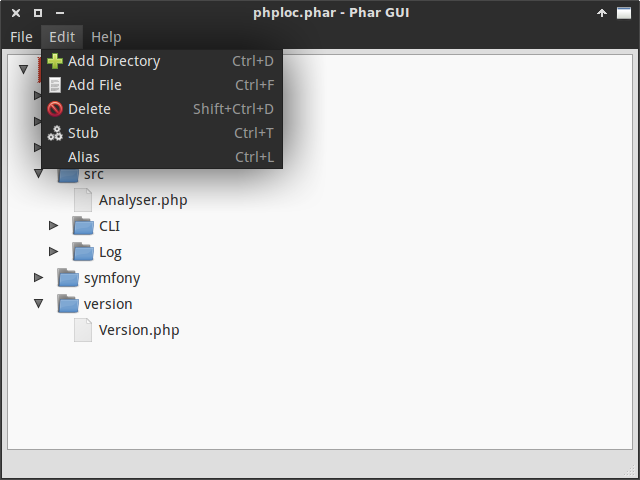
Task: Click the document icon beside Add File
Action: [x=55, y=85]
